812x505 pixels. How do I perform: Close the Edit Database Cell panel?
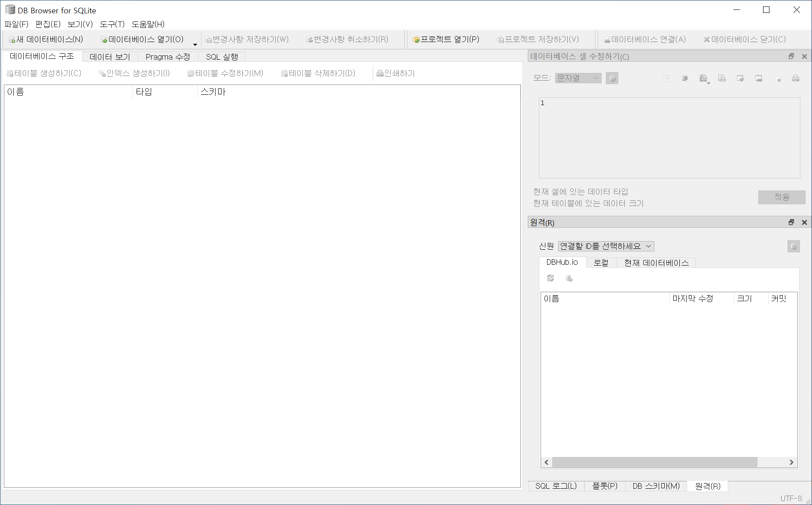coord(804,56)
